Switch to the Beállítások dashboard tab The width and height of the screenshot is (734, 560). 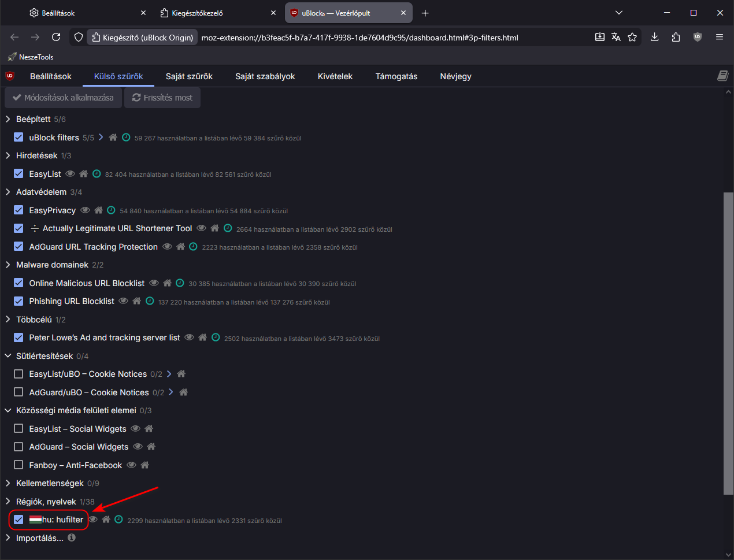click(x=51, y=76)
